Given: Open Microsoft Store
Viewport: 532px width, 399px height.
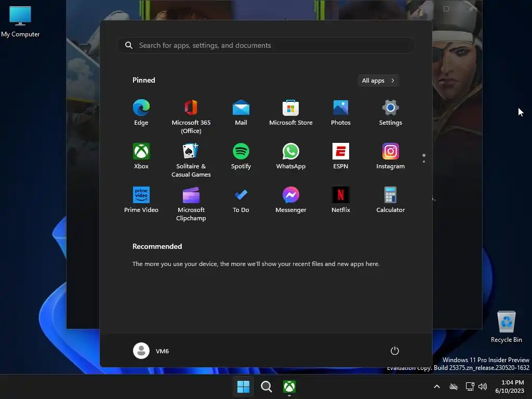Looking at the screenshot, I should click(x=291, y=113).
